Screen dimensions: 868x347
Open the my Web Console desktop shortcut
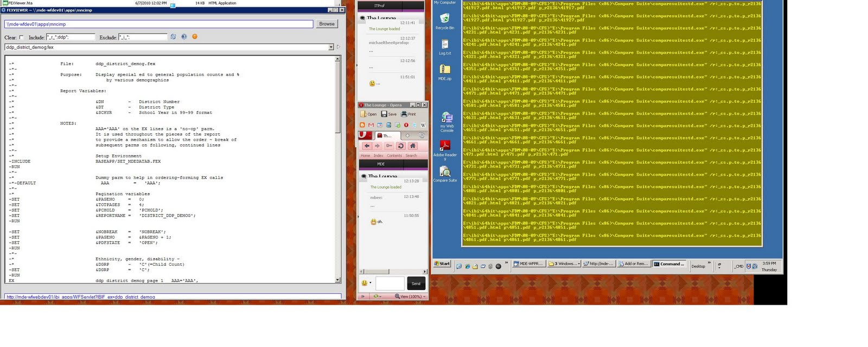[446, 123]
